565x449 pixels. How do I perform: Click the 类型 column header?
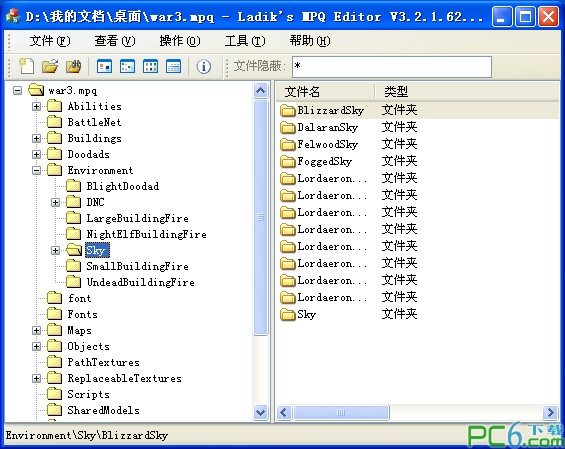pyautogui.click(x=396, y=92)
